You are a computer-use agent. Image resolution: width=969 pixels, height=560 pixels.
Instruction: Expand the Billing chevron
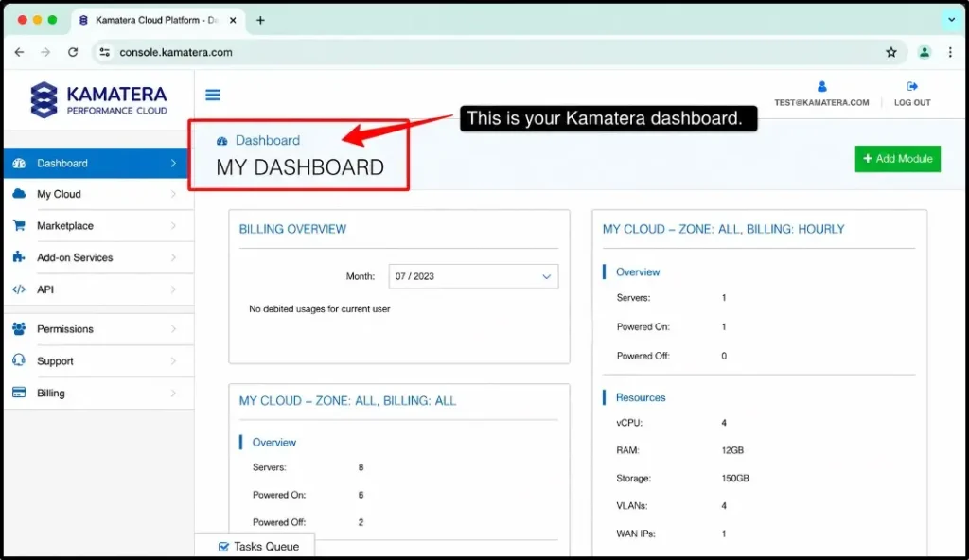tap(174, 393)
